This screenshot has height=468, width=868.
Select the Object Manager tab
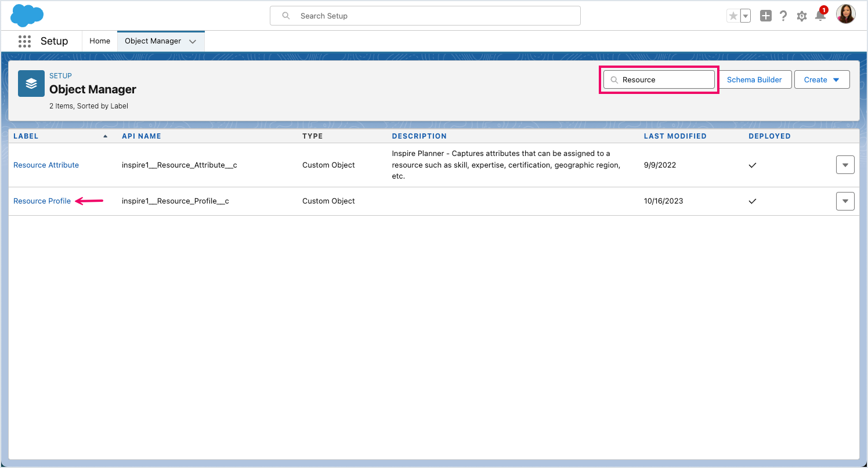(x=153, y=41)
